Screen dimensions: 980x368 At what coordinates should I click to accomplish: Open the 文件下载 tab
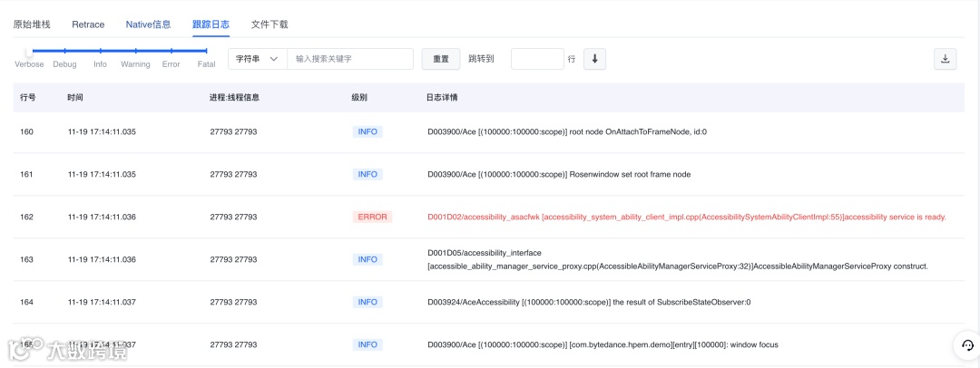(269, 24)
